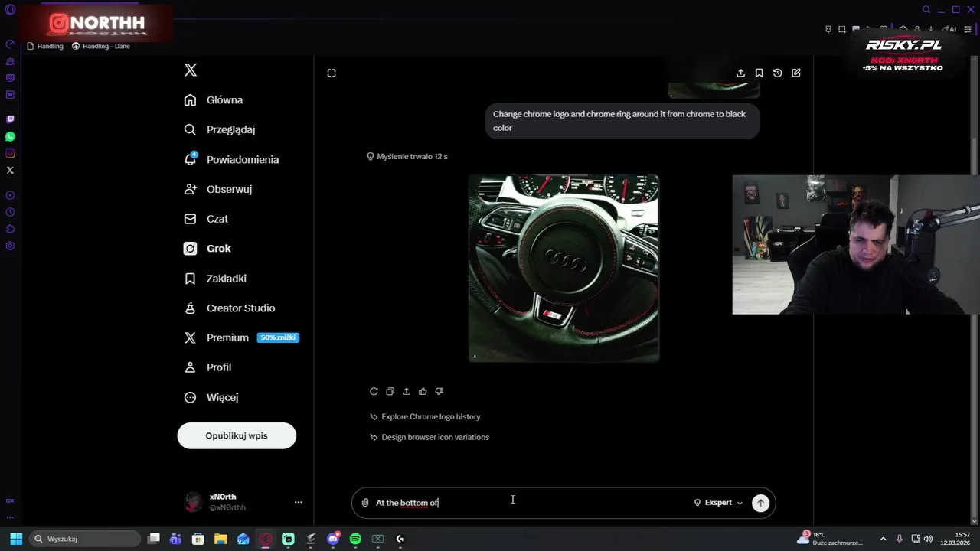Show hidden system tray icons

[883, 539]
